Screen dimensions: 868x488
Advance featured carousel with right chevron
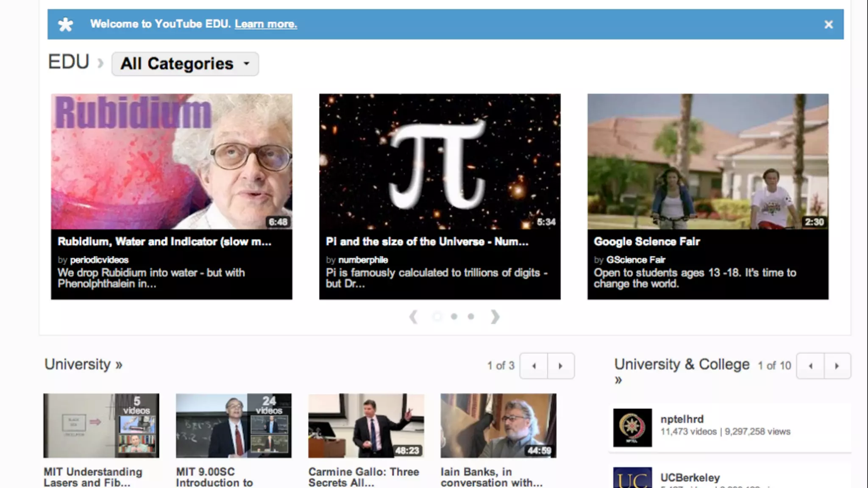(495, 316)
